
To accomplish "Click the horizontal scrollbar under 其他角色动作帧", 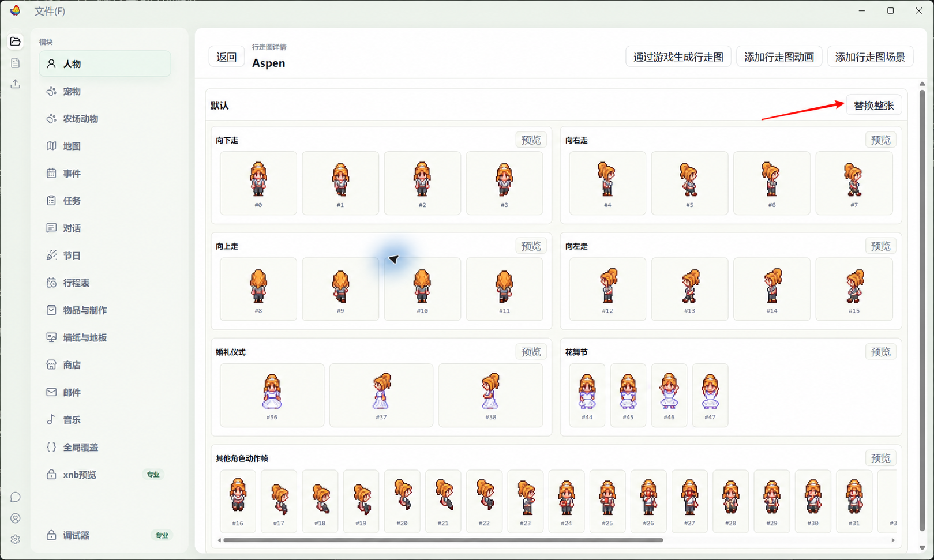I will click(443, 540).
